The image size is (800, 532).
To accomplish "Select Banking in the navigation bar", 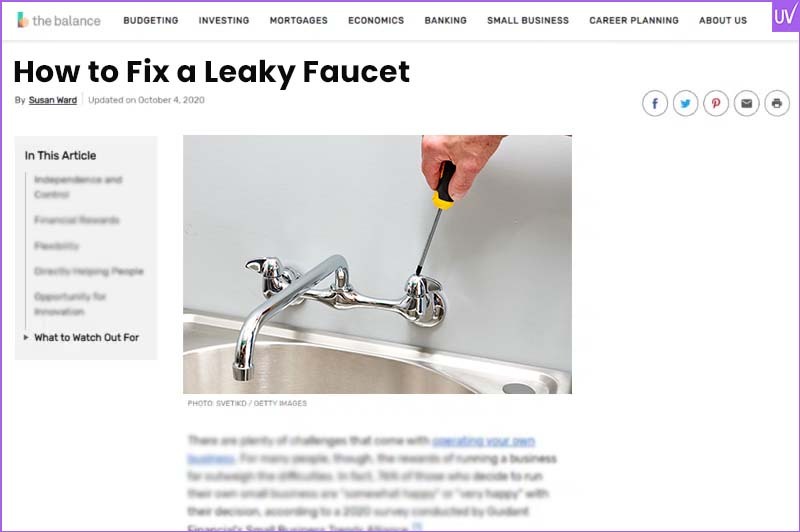I will pyautogui.click(x=445, y=20).
